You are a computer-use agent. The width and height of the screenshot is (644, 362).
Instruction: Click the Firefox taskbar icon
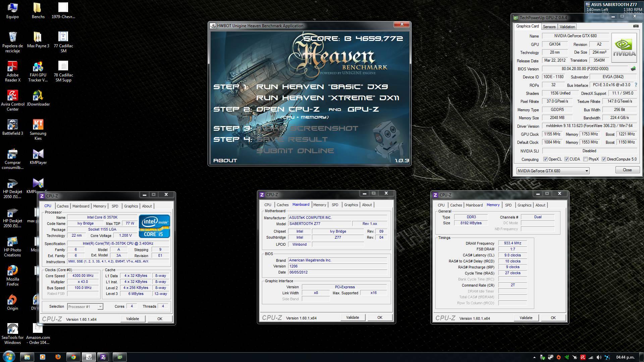click(58, 357)
